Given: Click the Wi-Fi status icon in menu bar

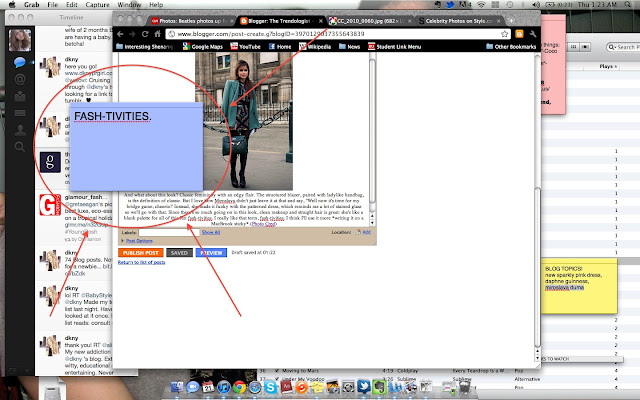Looking at the screenshot, I should click(482, 4).
